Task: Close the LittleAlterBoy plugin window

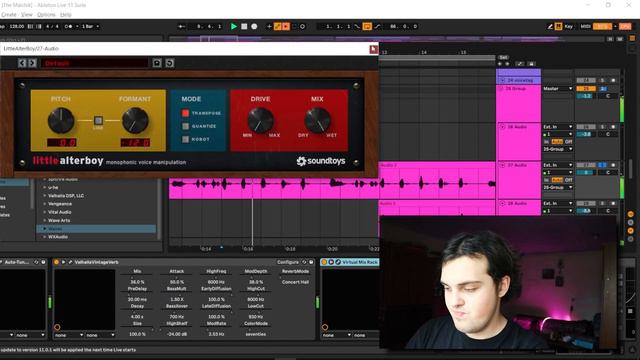Action: click(x=373, y=49)
